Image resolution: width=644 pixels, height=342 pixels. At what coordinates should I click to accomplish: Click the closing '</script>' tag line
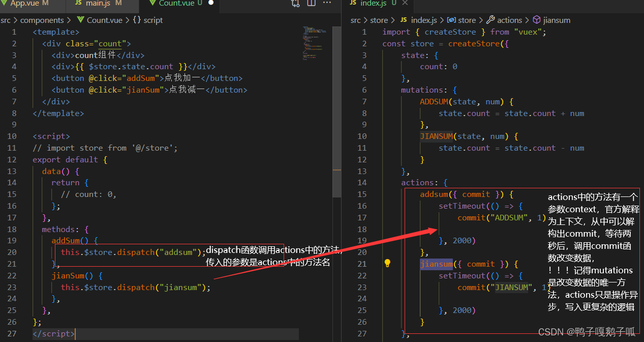54,334
